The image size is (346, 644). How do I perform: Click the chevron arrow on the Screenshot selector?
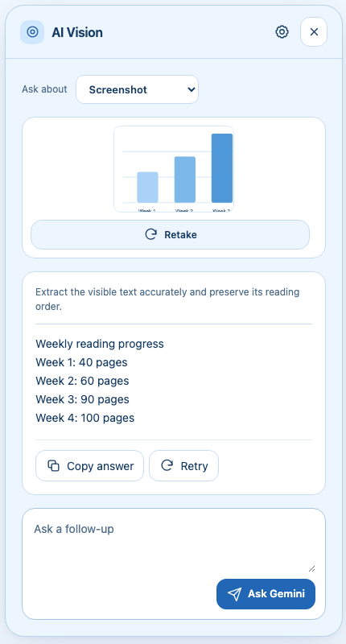[191, 89]
